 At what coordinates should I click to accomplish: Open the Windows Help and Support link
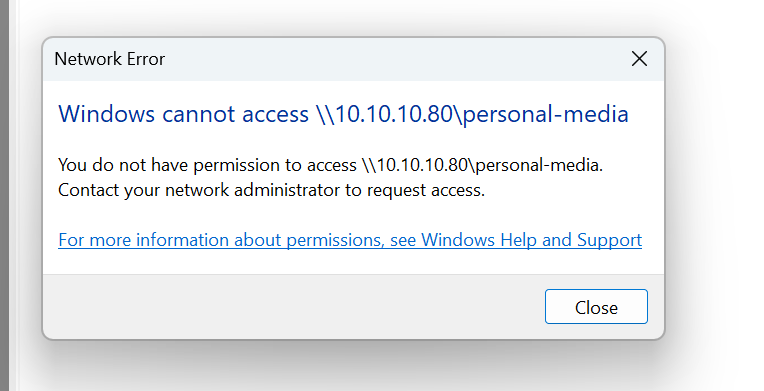pos(350,240)
